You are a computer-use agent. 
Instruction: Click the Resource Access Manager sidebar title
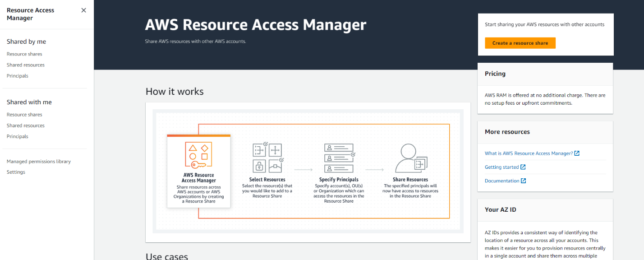[x=30, y=14]
